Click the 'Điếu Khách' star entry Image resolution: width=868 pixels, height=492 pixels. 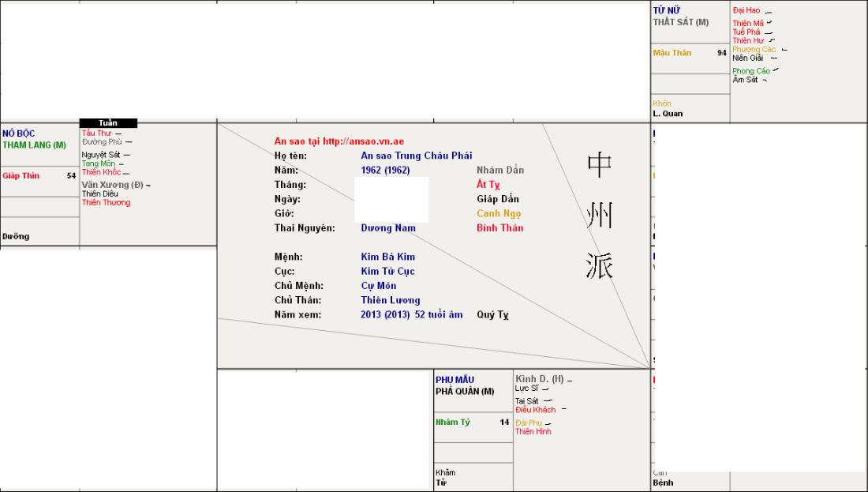click(535, 410)
